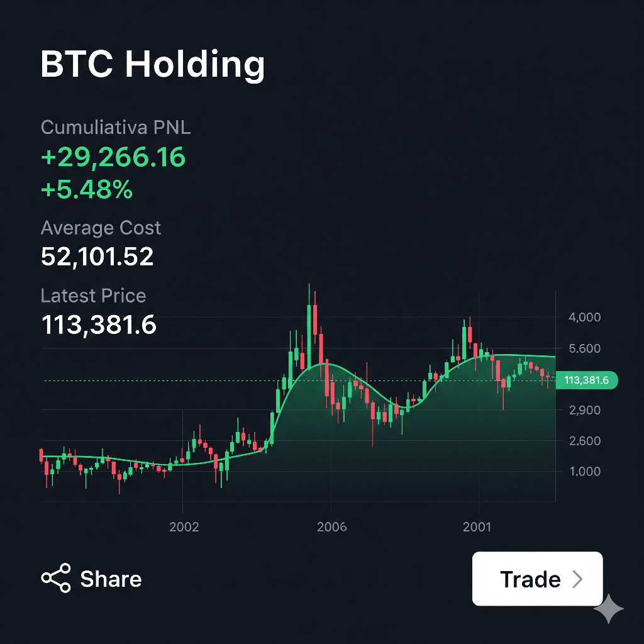Click the 2,600 y-axis label
Screen dimensions: 644x644
(x=585, y=441)
